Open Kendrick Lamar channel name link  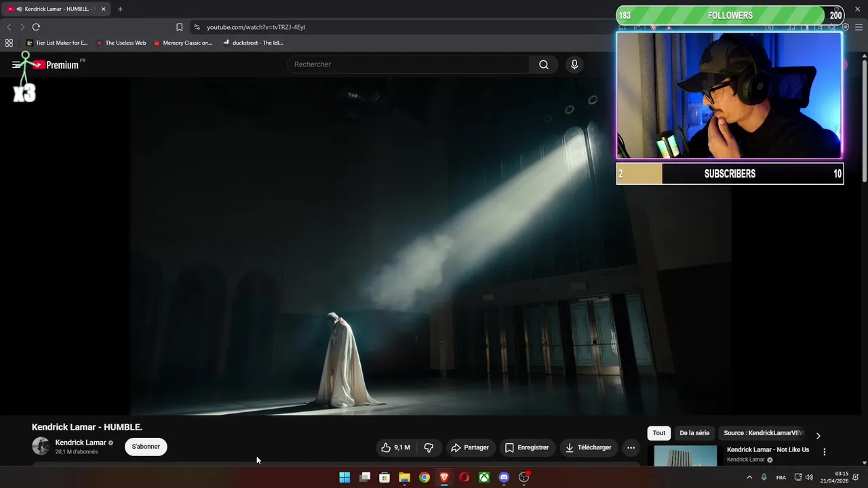[81, 443]
